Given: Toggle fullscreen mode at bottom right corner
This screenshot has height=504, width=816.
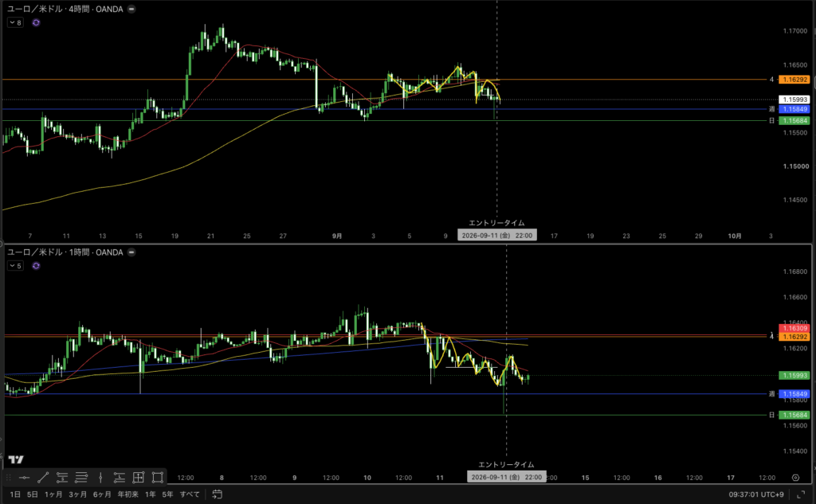Looking at the screenshot, I should click(x=801, y=494).
